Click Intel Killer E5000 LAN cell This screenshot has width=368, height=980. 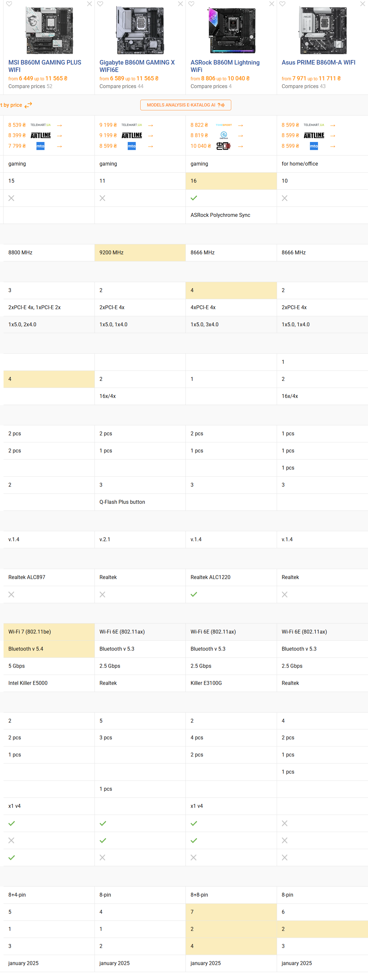click(49, 683)
